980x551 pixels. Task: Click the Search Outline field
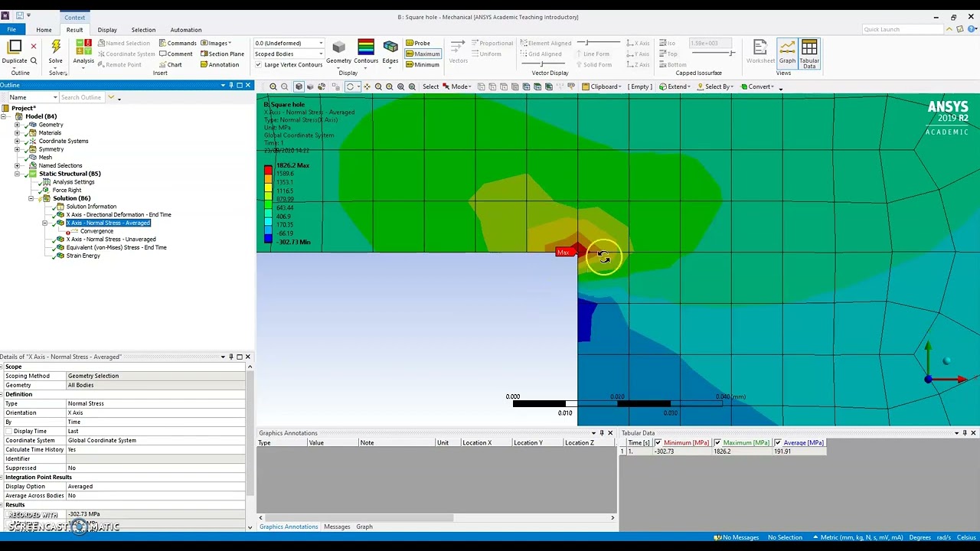point(83,97)
